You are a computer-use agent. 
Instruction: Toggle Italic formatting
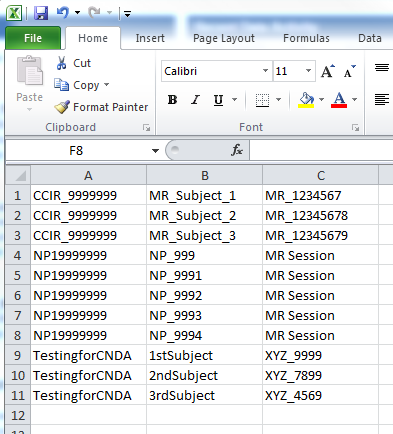point(195,100)
